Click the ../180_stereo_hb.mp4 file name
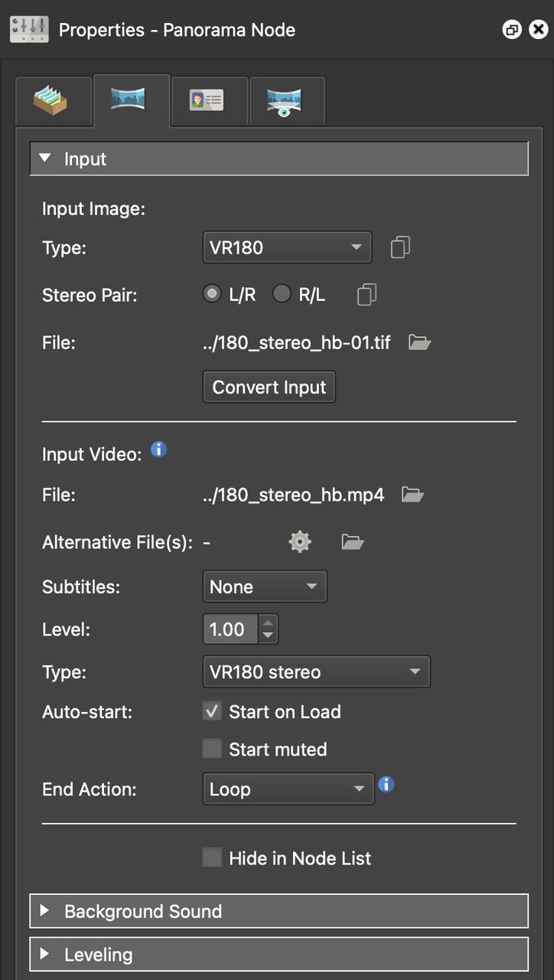The width and height of the screenshot is (554, 980). [293, 495]
